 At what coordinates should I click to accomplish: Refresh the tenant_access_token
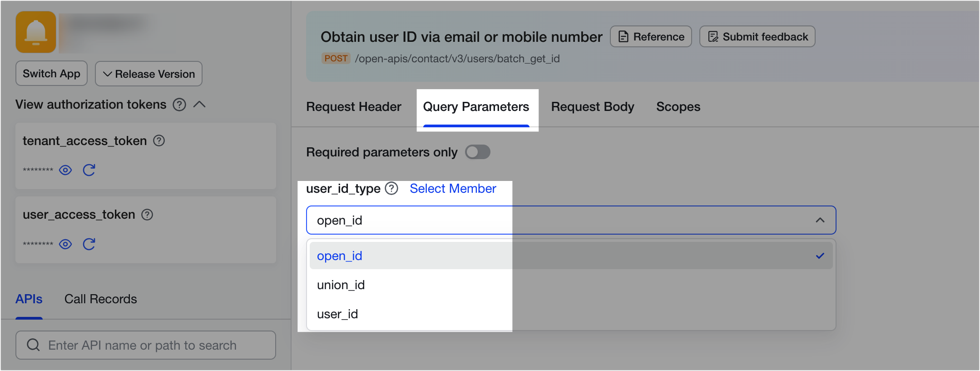click(x=89, y=170)
